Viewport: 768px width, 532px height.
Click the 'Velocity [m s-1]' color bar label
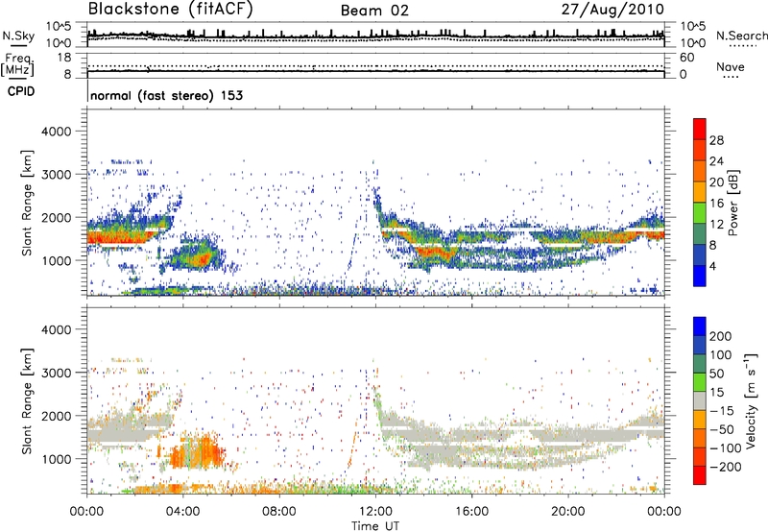point(751,401)
